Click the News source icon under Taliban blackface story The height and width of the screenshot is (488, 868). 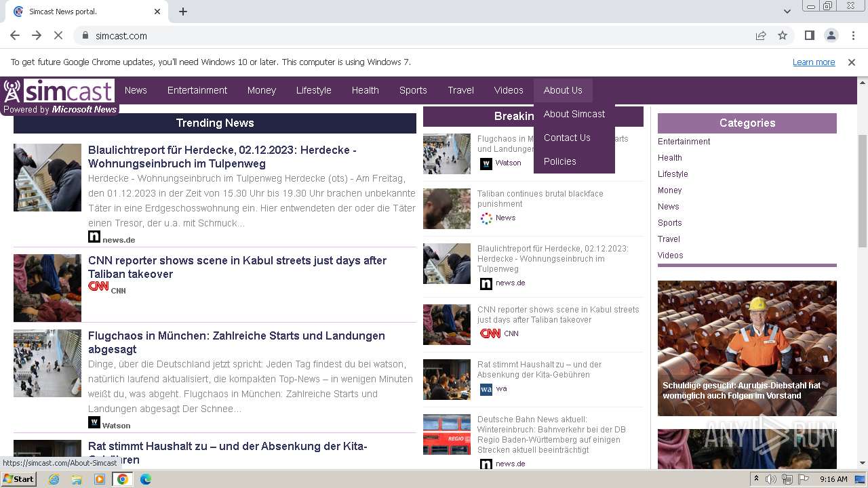pyautogui.click(x=486, y=218)
